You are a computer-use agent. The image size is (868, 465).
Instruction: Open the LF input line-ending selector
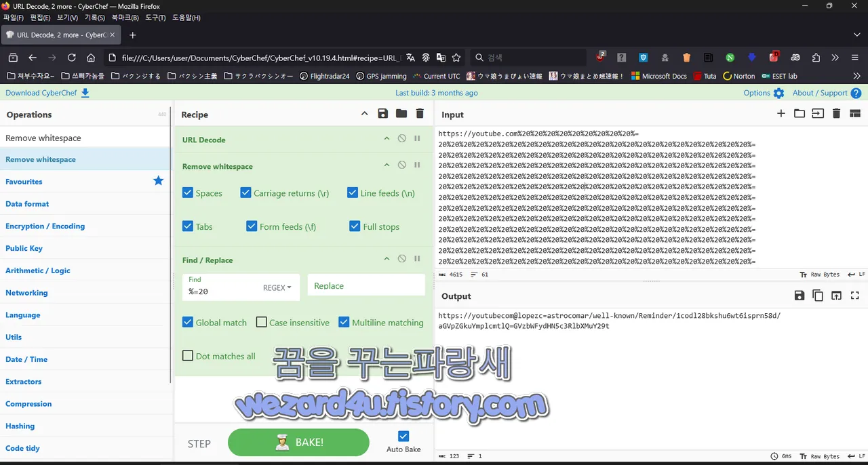(856, 275)
